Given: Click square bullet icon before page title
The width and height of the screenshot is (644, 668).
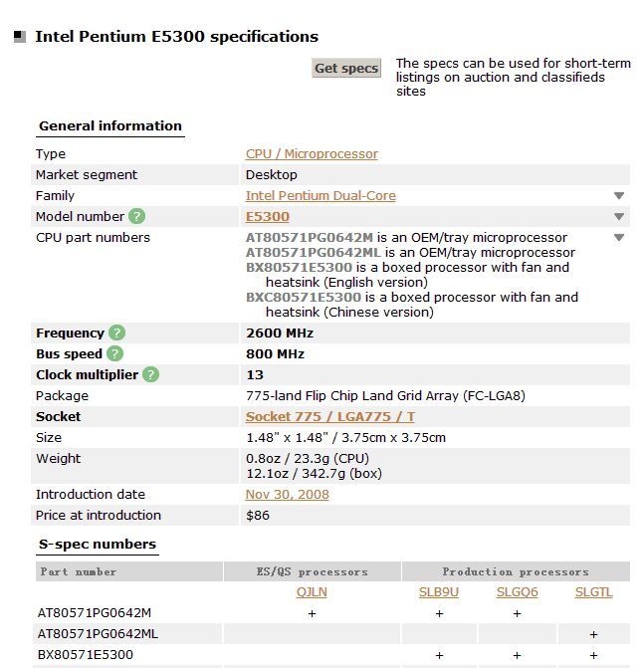Looking at the screenshot, I should point(20,37).
